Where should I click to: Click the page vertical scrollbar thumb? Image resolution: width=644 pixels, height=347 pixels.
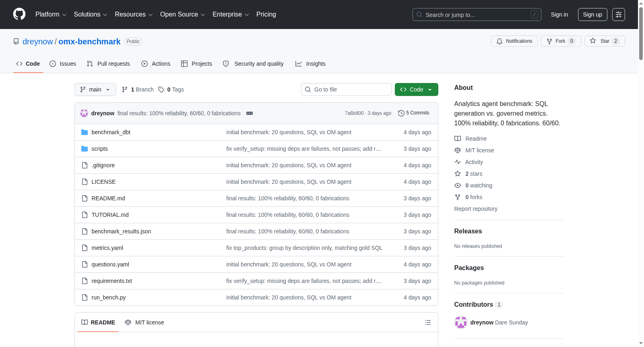click(x=641, y=33)
